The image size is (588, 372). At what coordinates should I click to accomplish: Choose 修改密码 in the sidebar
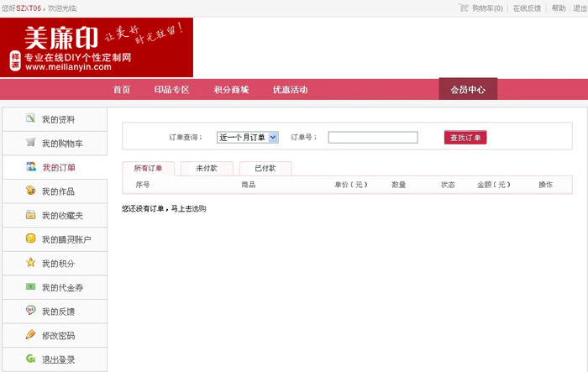coord(55,335)
